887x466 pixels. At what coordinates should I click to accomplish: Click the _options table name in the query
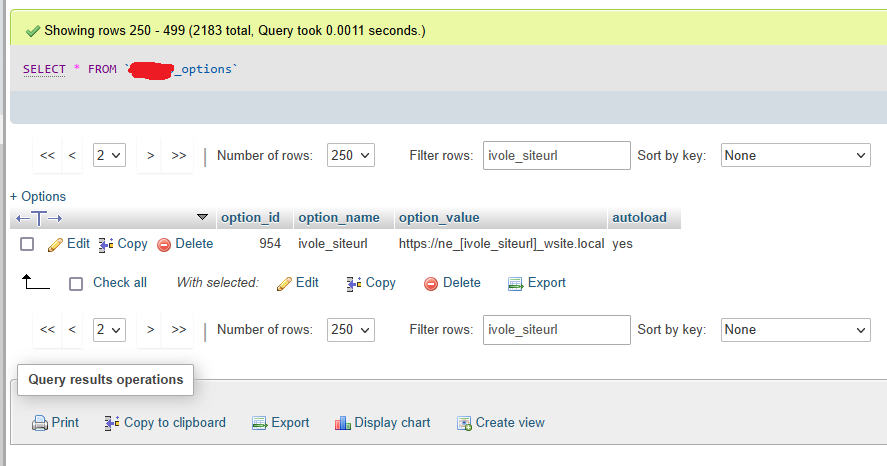(x=203, y=69)
